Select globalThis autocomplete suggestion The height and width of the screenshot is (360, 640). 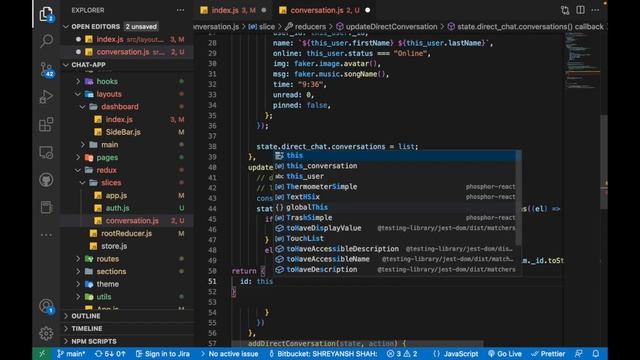(395, 207)
